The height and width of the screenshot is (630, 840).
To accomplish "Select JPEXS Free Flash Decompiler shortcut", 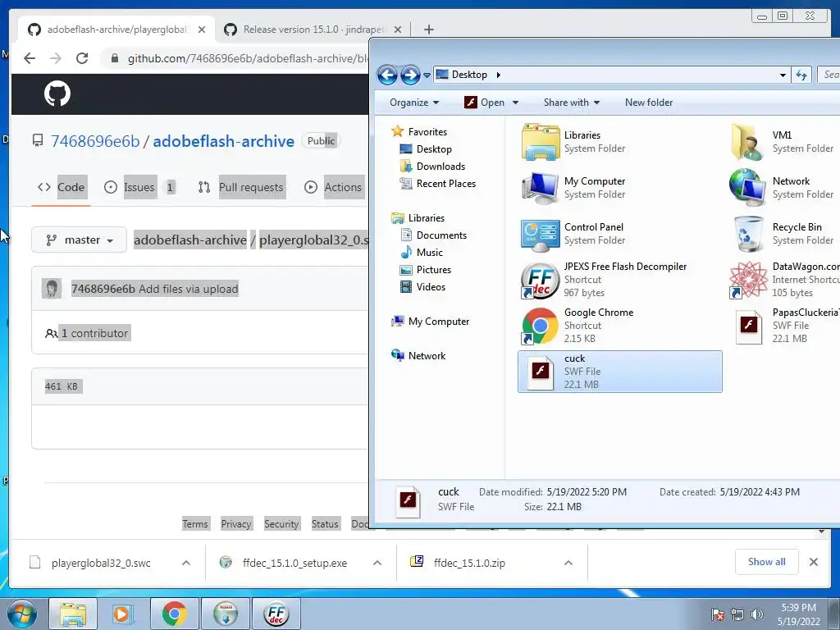I will 541,280.
